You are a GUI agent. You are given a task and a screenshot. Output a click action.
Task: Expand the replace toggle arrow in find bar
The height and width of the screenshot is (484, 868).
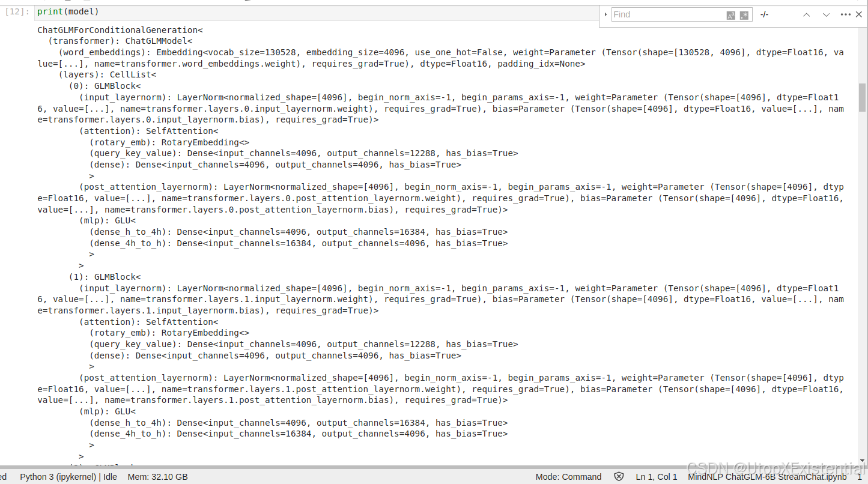pos(605,14)
